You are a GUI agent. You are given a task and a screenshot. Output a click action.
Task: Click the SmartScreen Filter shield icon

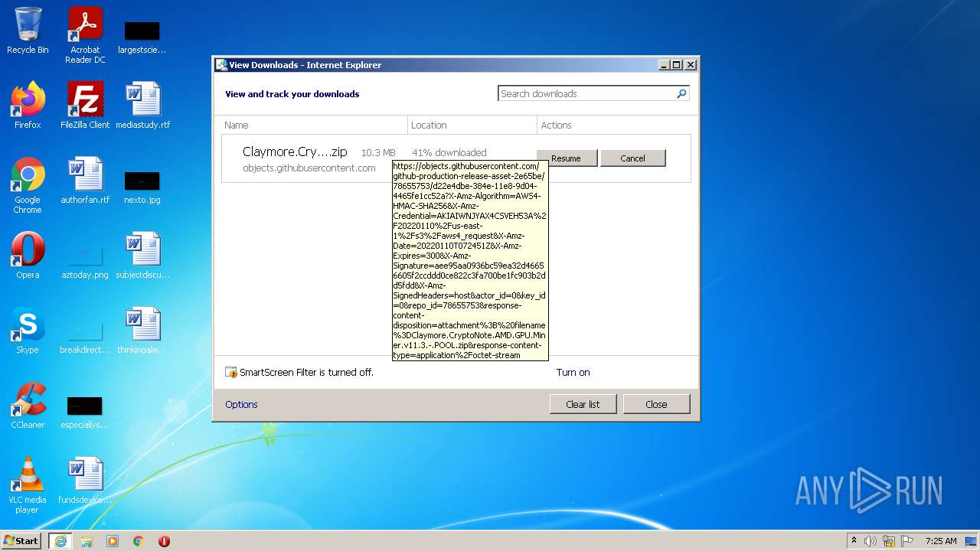pyautogui.click(x=231, y=373)
